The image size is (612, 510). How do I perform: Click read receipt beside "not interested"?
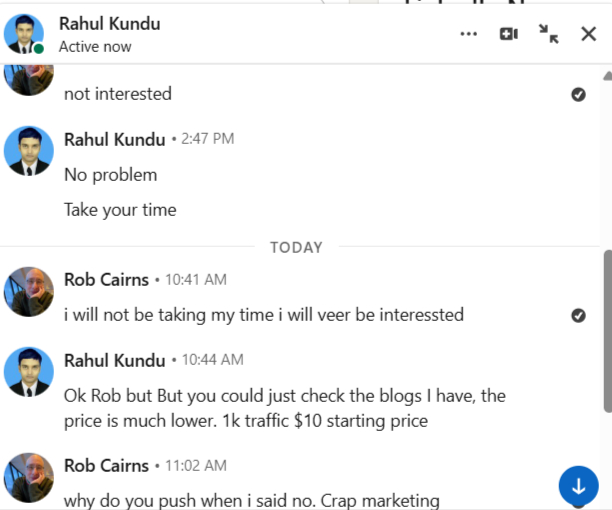[578, 94]
